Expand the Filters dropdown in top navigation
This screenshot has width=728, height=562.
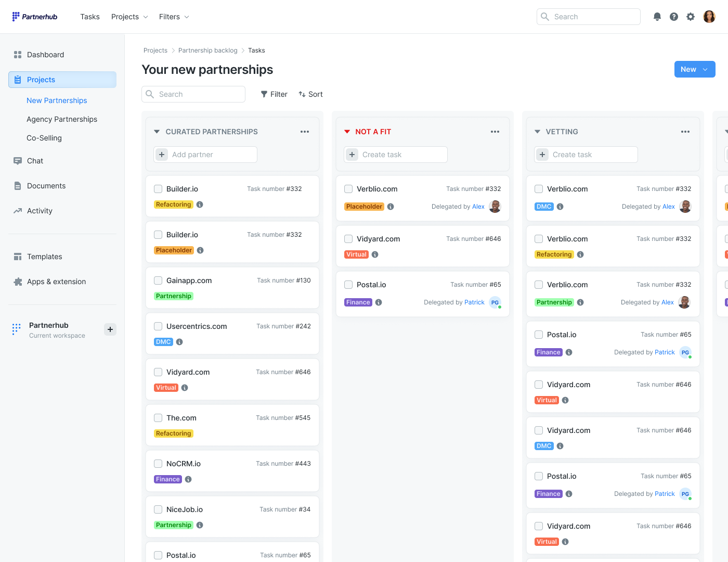click(x=174, y=17)
